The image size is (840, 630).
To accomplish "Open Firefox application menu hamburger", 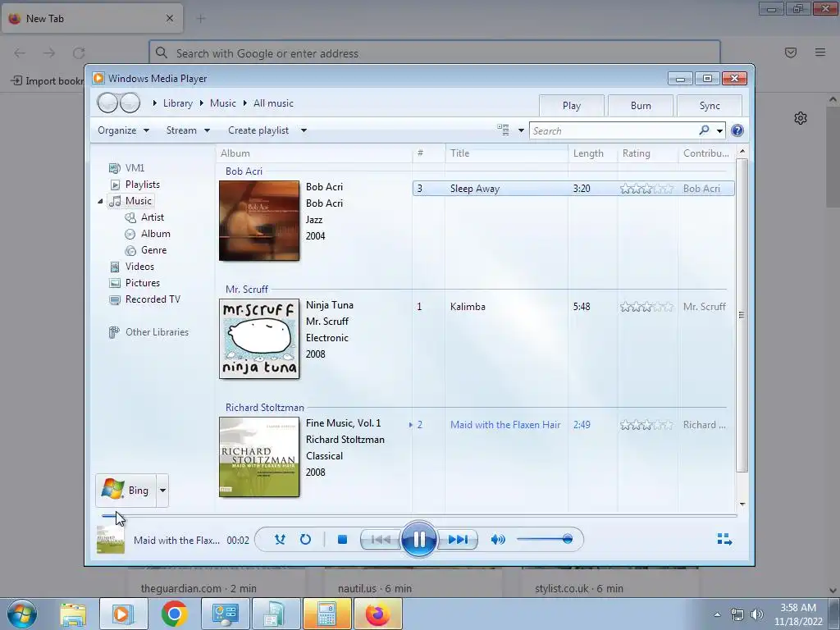I will coord(819,52).
